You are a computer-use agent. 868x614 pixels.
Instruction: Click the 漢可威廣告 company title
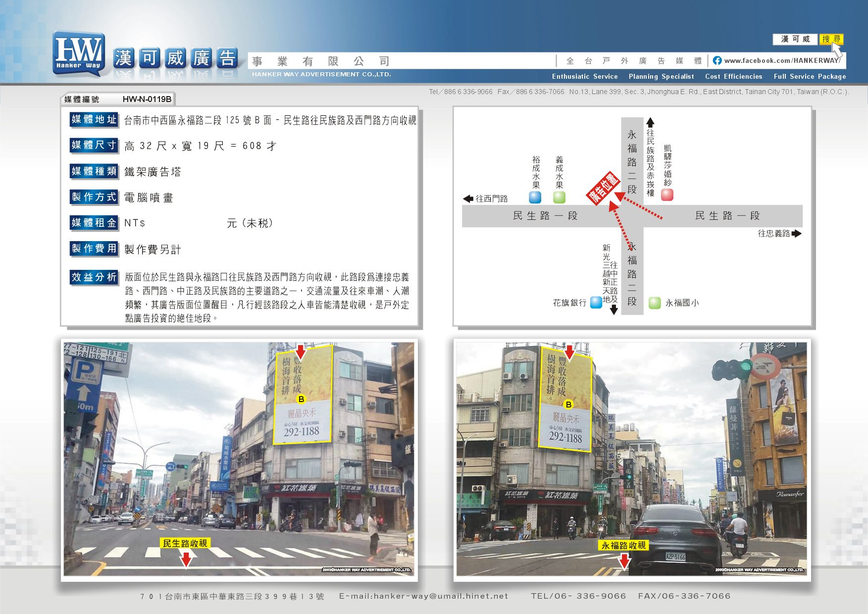tap(176, 58)
